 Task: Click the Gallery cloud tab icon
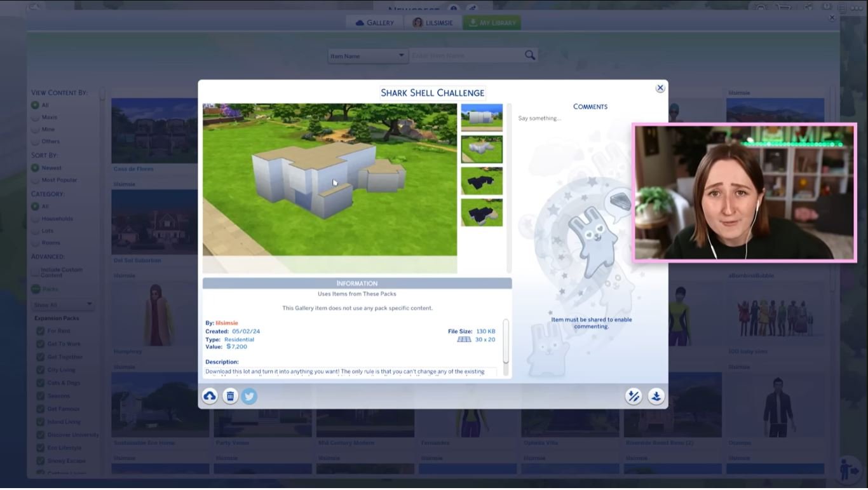pyautogui.click(x=359, y=22)
